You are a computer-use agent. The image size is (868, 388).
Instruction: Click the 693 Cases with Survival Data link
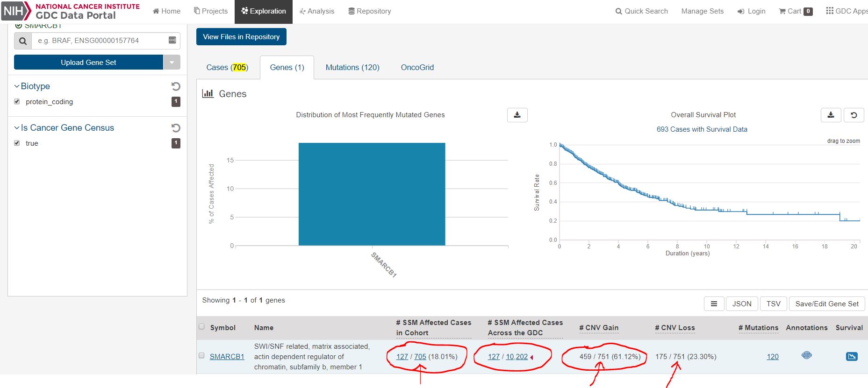click(x=702, y=129)
